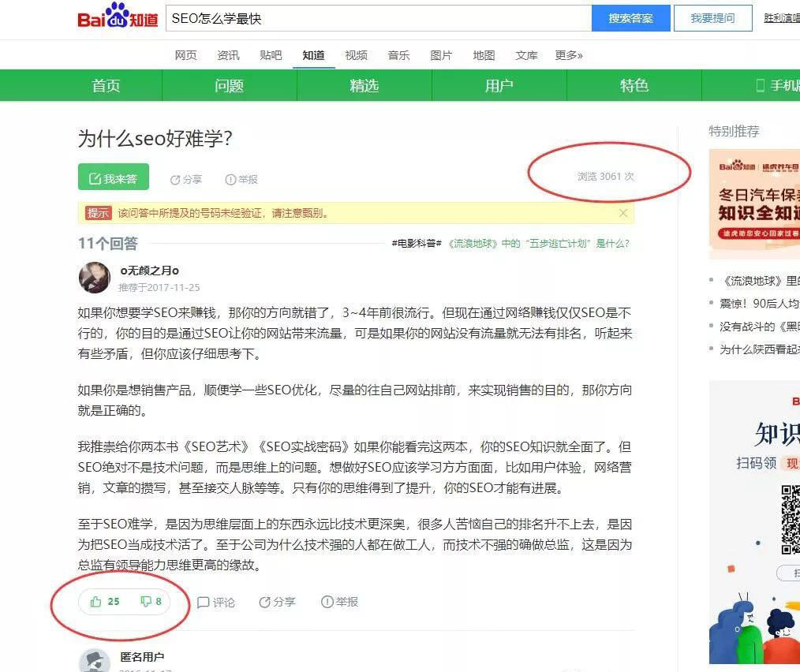Click the 分享 share icon beside 我来答

coord(175,180)
